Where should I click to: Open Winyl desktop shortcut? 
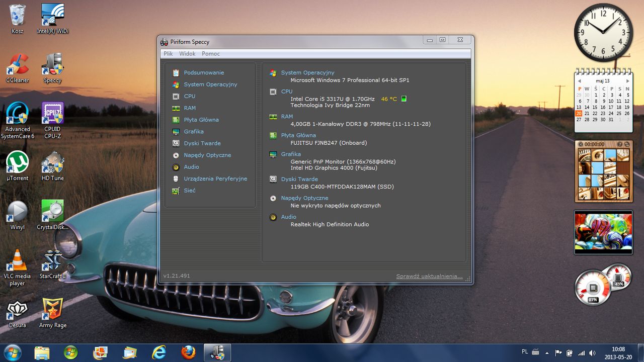pos(18,215)
